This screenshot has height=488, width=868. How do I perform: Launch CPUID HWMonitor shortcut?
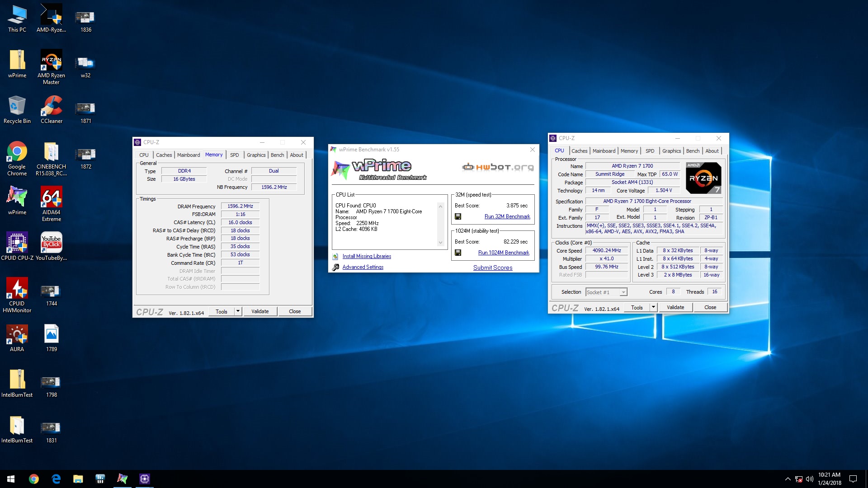(17, 295)
